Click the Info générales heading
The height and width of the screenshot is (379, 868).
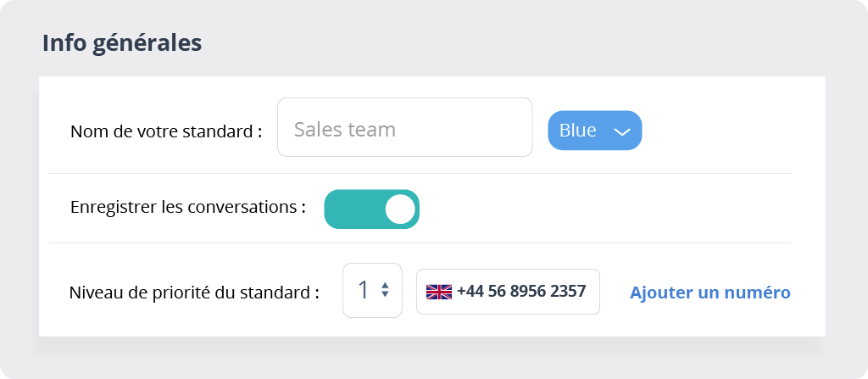pyautogui.click(x=122, y=43)
